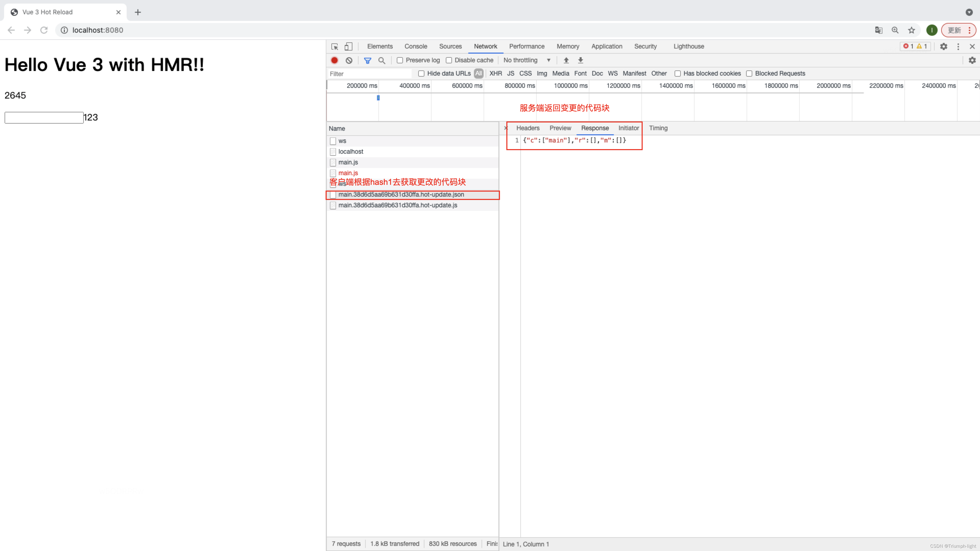Switch to Sources panel
This screenshot has width=980, height=551.
pos(450,46)
